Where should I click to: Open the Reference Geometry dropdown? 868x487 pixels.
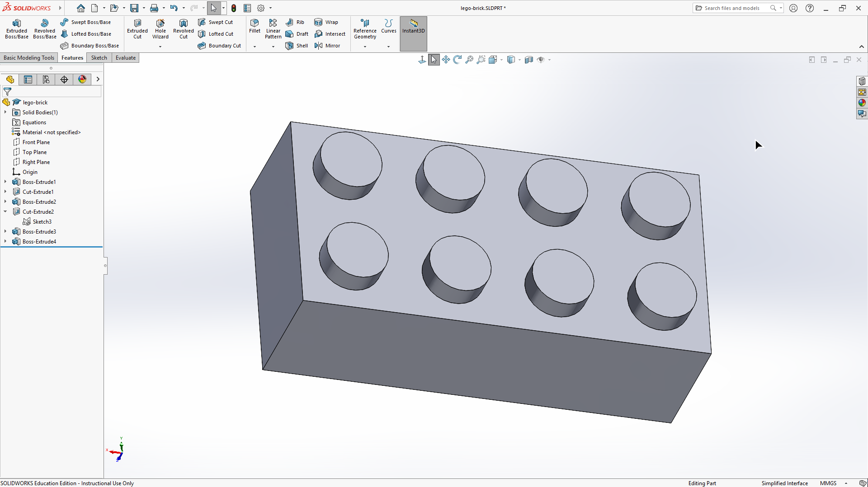(365, 47)
